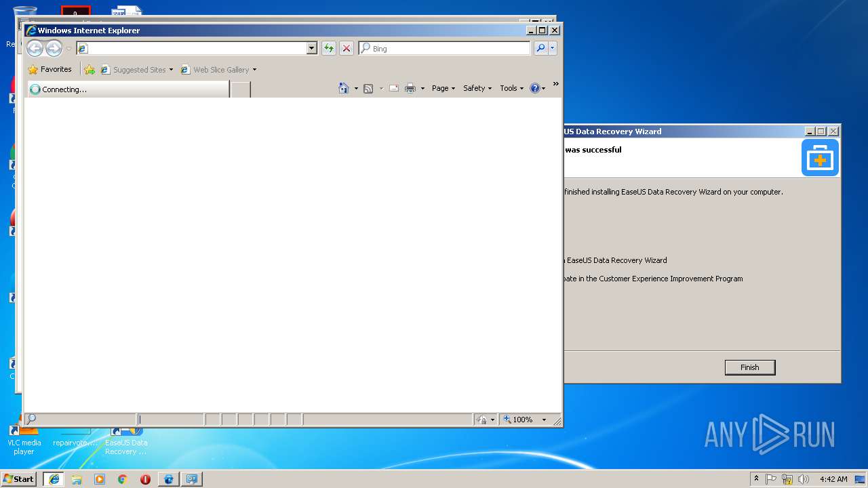868x488 pixels.
Task: Expand the Home button dropdown arrow
Action: tap(356, 88)
